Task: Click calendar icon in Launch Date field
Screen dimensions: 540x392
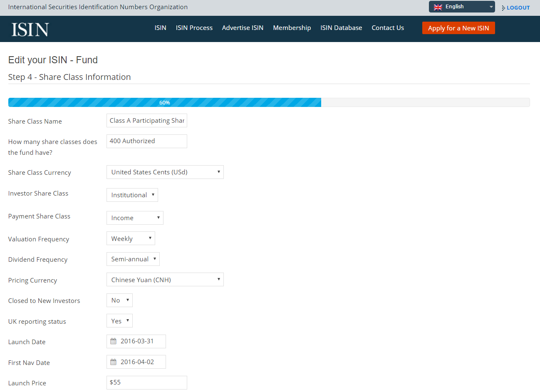Action: (113, 341)
